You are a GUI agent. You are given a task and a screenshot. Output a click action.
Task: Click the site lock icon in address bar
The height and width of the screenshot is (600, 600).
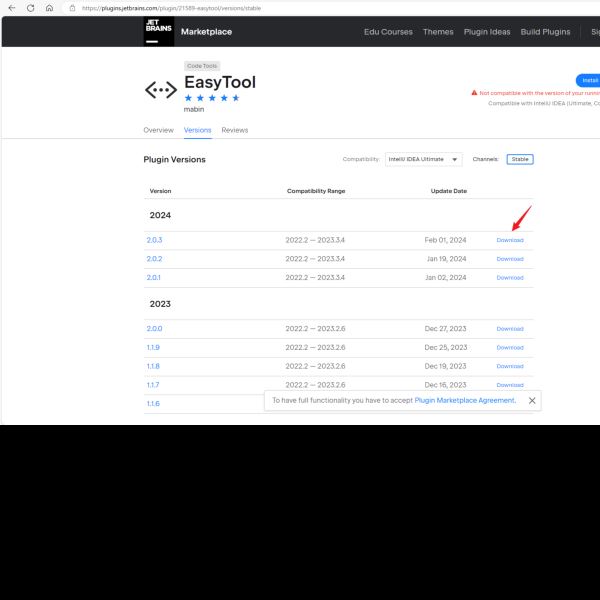pyautogui.click(x=72, y=8)
